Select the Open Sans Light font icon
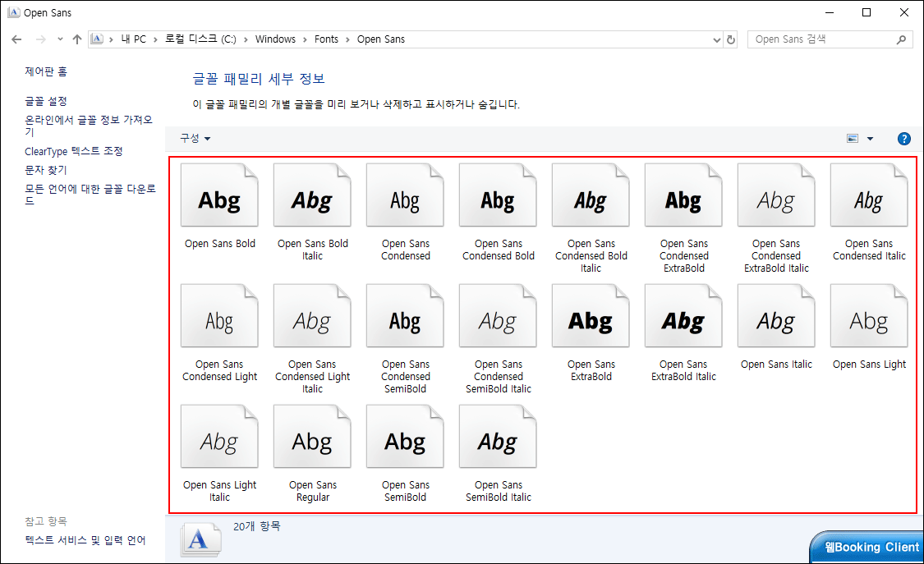Screen dimensions: 924x564 pyautogui.click(x=869, y=316)
